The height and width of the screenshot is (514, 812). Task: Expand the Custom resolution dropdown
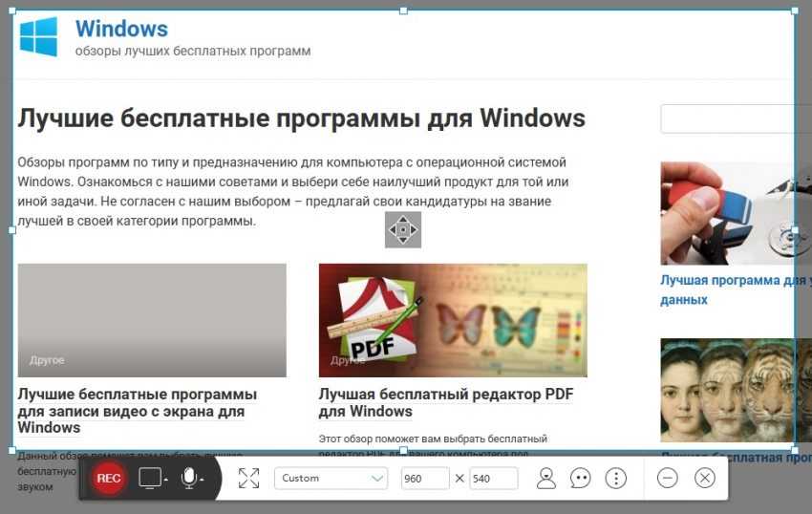(331, 479)
